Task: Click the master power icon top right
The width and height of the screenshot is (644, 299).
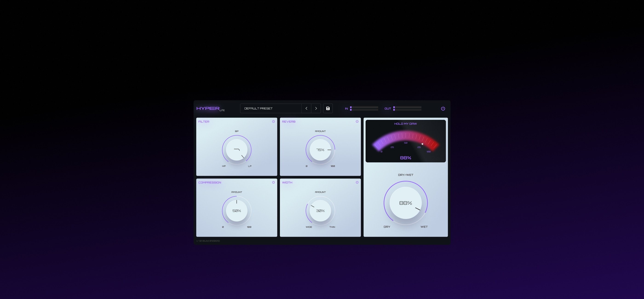Action: click(x=443, y=108)
